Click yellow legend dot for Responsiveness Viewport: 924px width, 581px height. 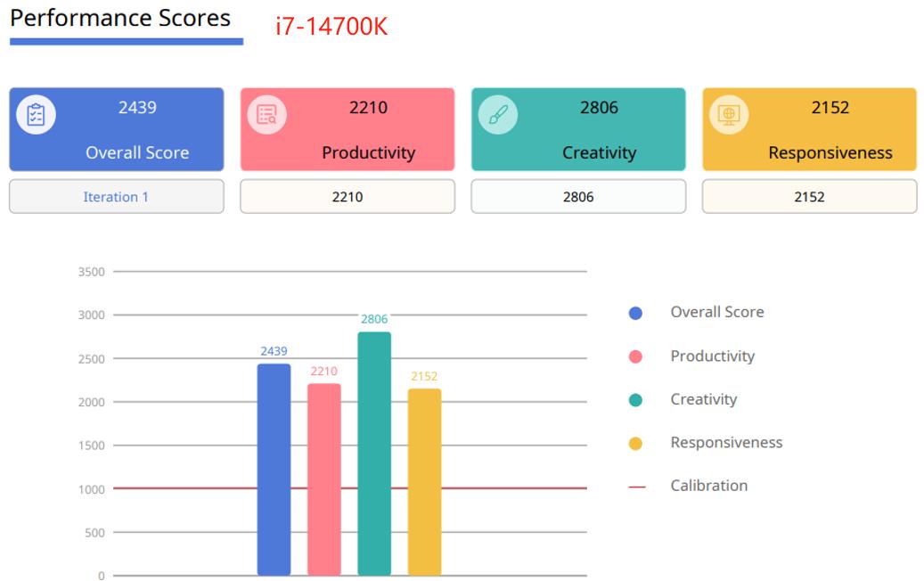pos(635,443)
